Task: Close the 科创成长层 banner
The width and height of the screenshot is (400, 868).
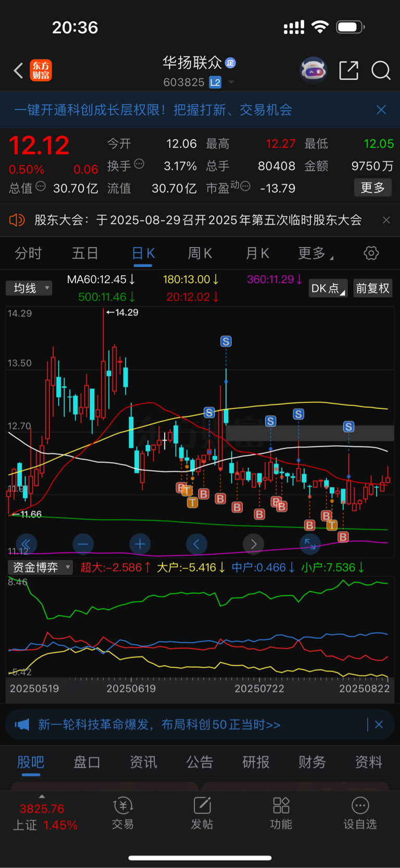Action: pyautogui.click(x=381, y=109)
